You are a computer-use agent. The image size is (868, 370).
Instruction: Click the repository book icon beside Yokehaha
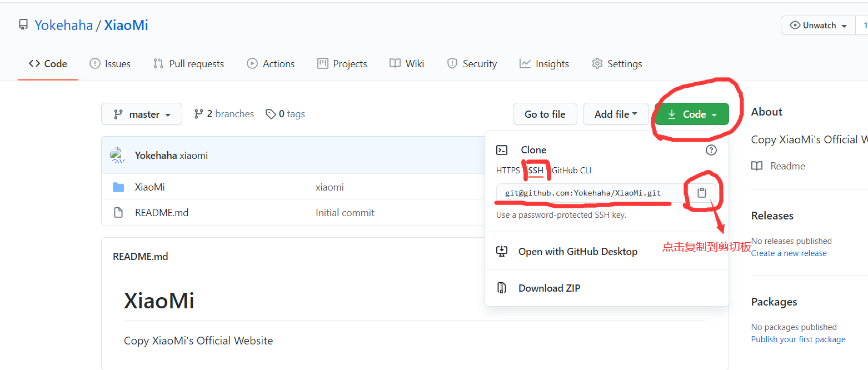tap(23, 25)
